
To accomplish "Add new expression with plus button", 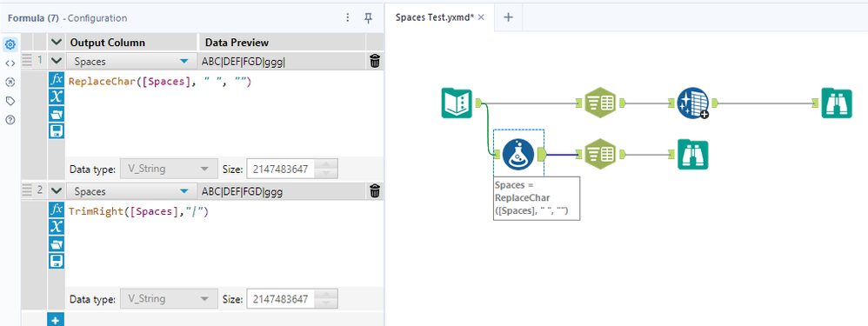I will tap(56, 319).
